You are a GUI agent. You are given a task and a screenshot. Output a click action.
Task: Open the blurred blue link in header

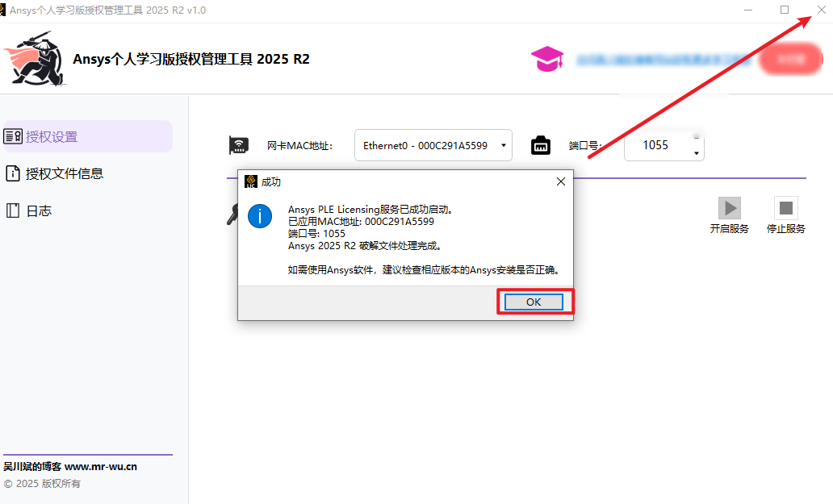pos(664,60)
